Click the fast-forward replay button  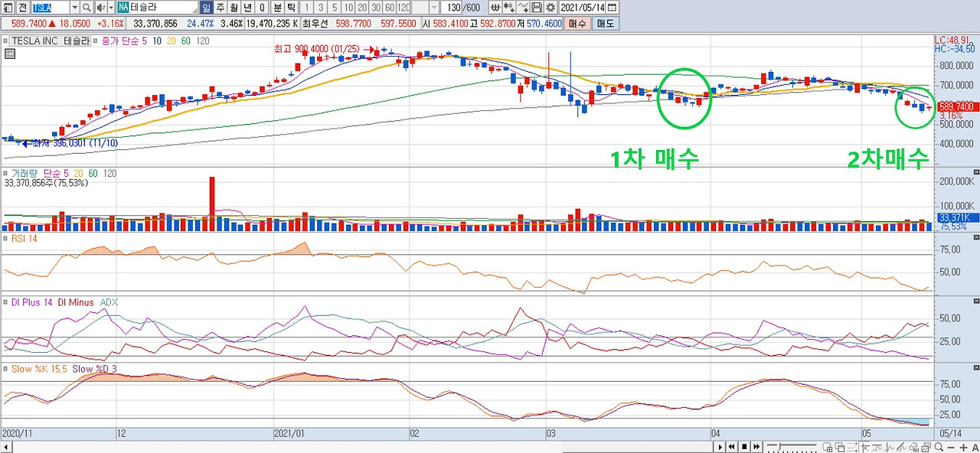tap(756, 447)
